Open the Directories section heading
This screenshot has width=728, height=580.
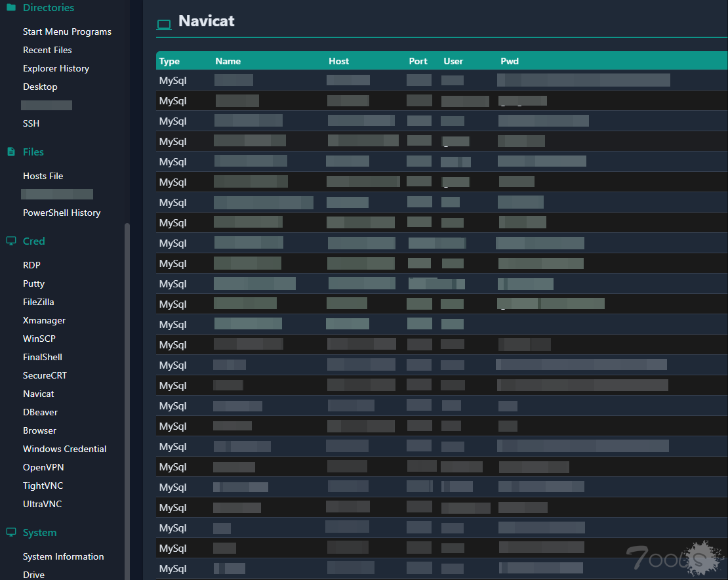(49, 7)
